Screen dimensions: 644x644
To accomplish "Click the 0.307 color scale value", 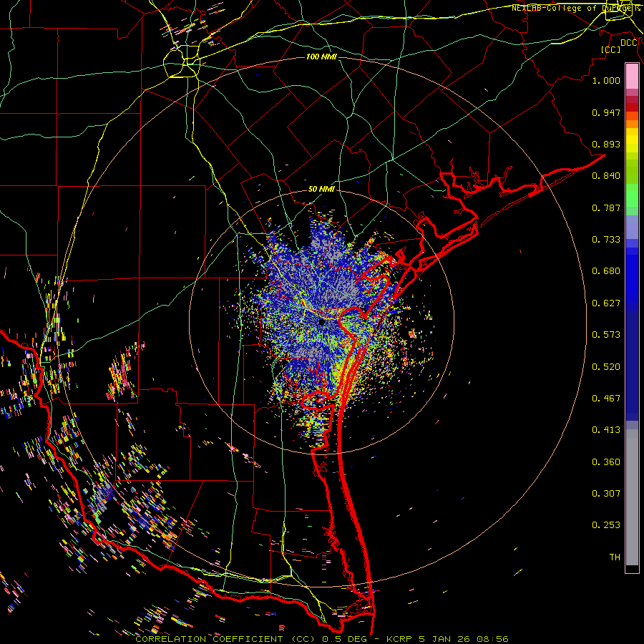I will click(x=606, y=494).
